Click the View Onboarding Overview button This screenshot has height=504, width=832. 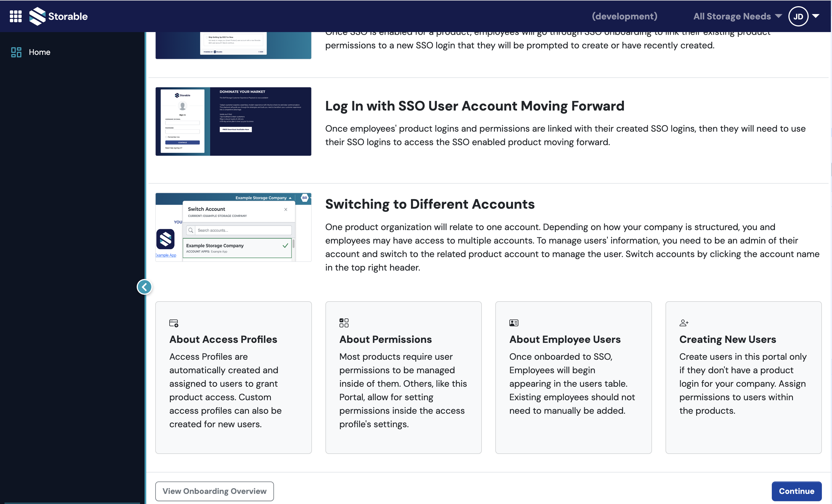tap(214, 491)
